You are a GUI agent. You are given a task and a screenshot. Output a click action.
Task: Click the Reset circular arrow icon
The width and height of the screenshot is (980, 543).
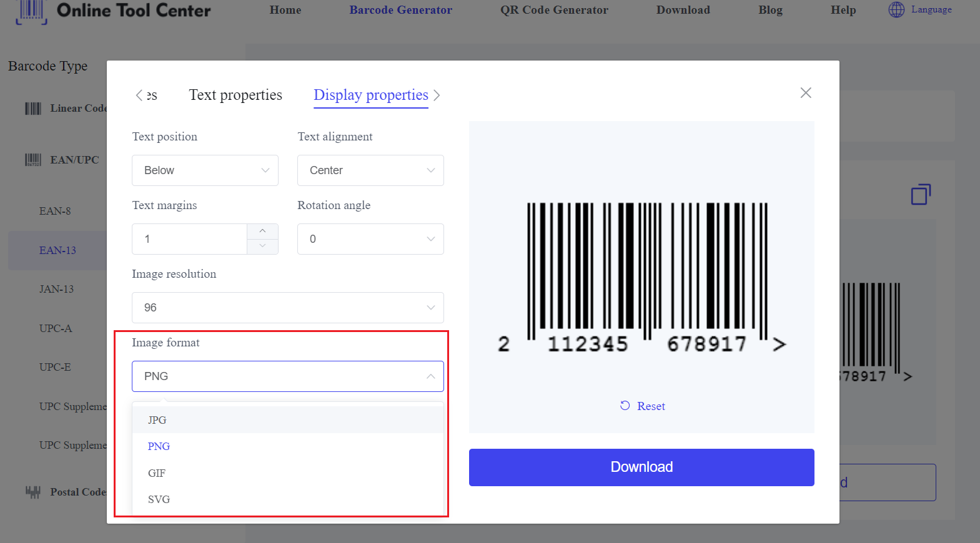[x=625, y=406]
